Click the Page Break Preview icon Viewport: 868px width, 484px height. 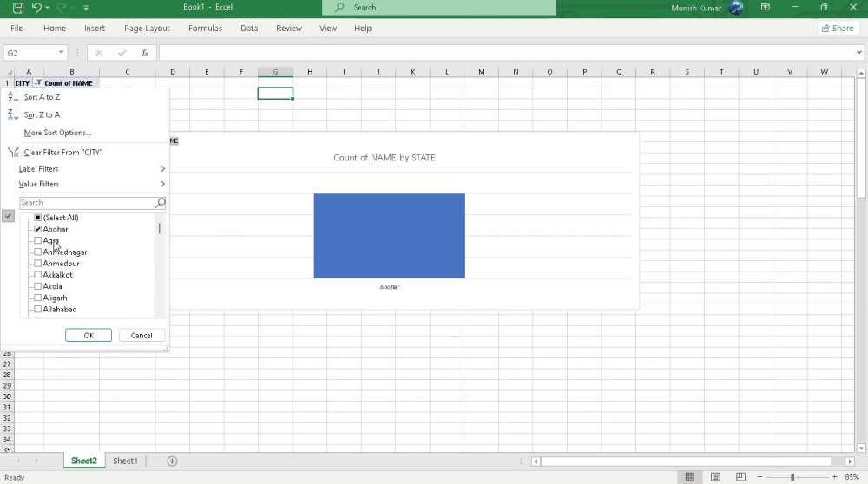point(740,477)
